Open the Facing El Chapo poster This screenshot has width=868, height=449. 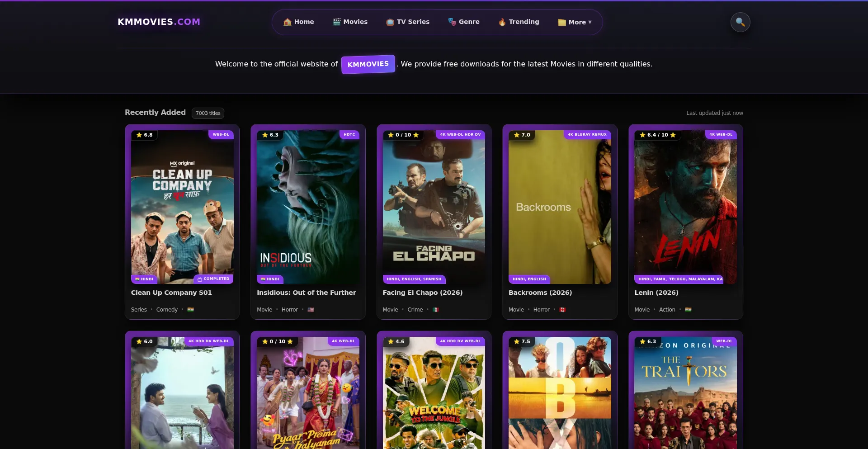pos(434,207)
